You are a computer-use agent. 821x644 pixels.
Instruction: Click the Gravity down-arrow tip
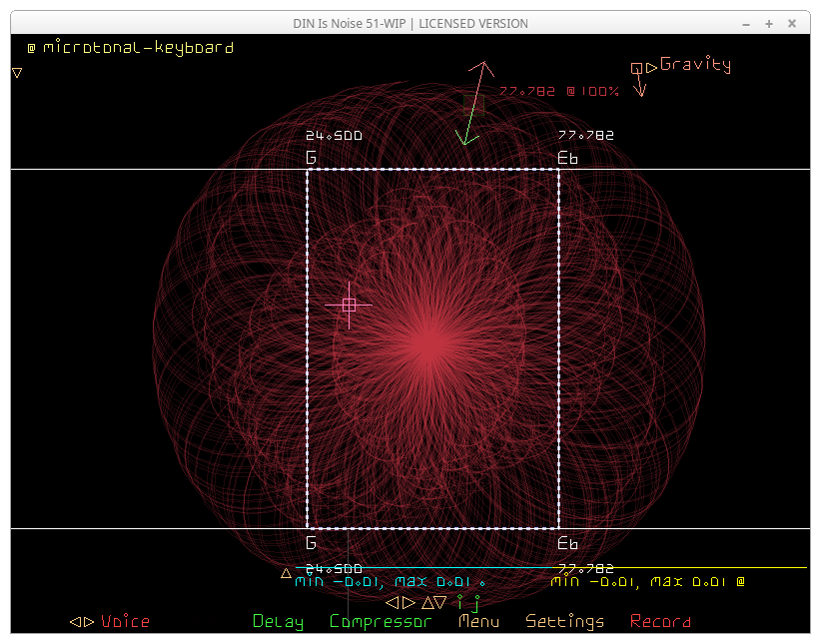(640, 93)
